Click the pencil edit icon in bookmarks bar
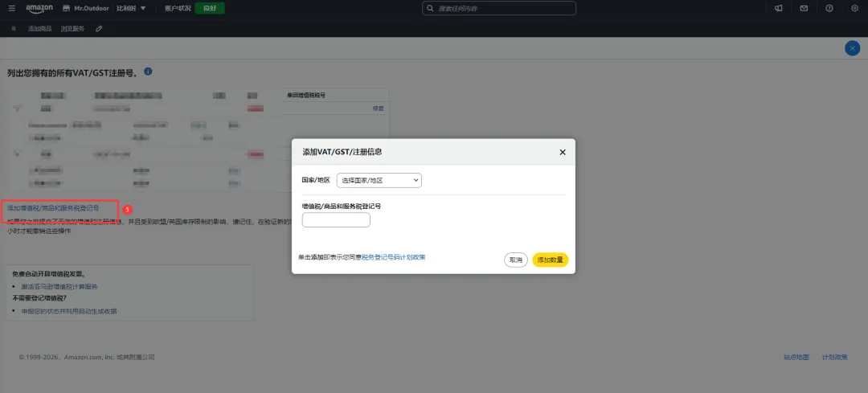The width and height of the screenshot is (868, 393). pos(99,28)
